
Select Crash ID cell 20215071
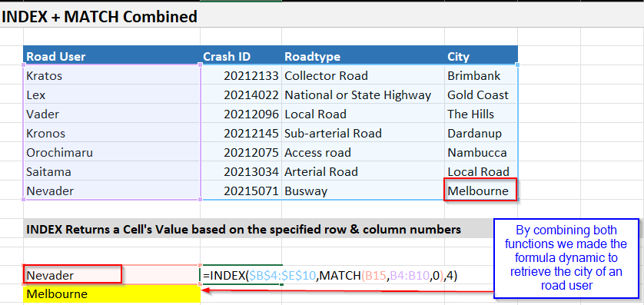241,191
